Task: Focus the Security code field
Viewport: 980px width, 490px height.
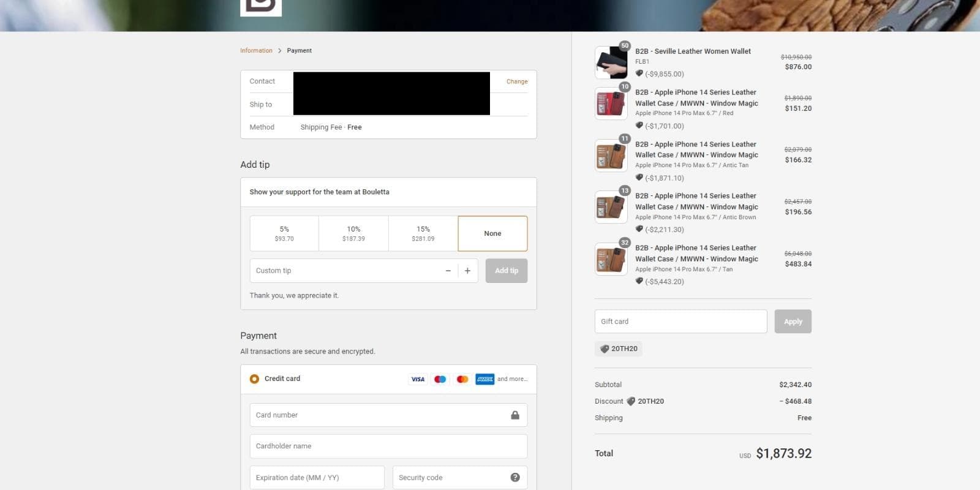Action: [x=460, y=478]
